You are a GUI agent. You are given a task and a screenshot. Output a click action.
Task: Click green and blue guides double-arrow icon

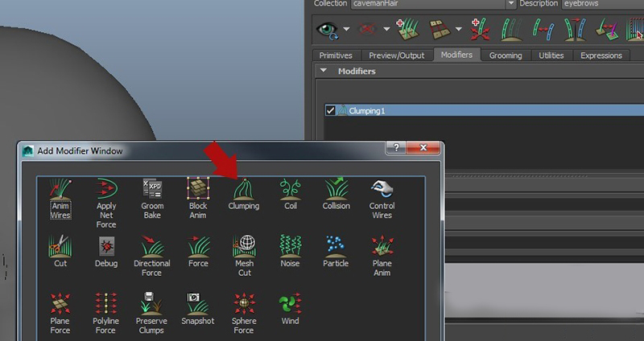pyautogui.click(x=543, y=30)
